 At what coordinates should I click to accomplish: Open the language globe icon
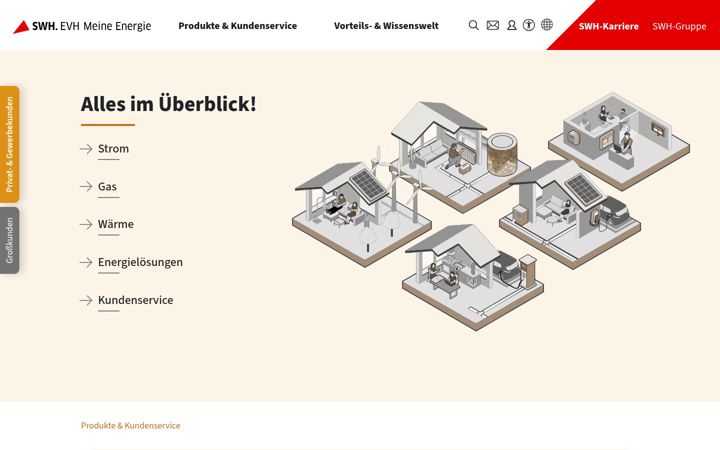pos(546,25)
